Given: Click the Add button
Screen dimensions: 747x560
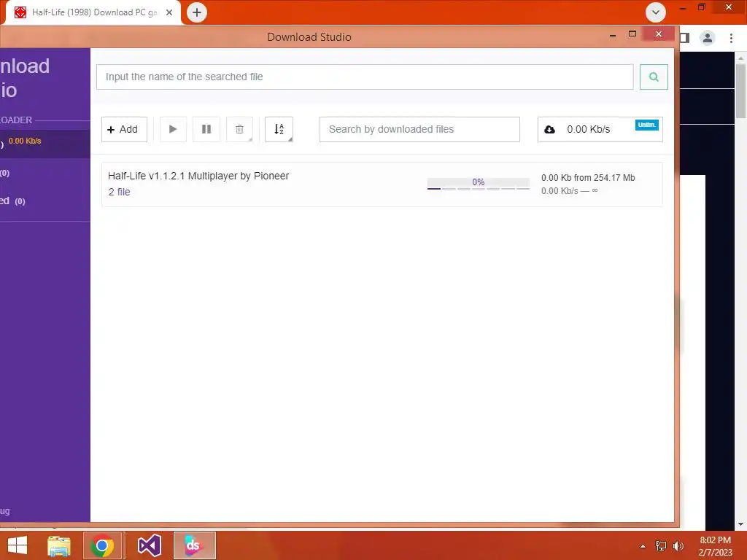Looking at the screenshot, I should pos(124,129).
